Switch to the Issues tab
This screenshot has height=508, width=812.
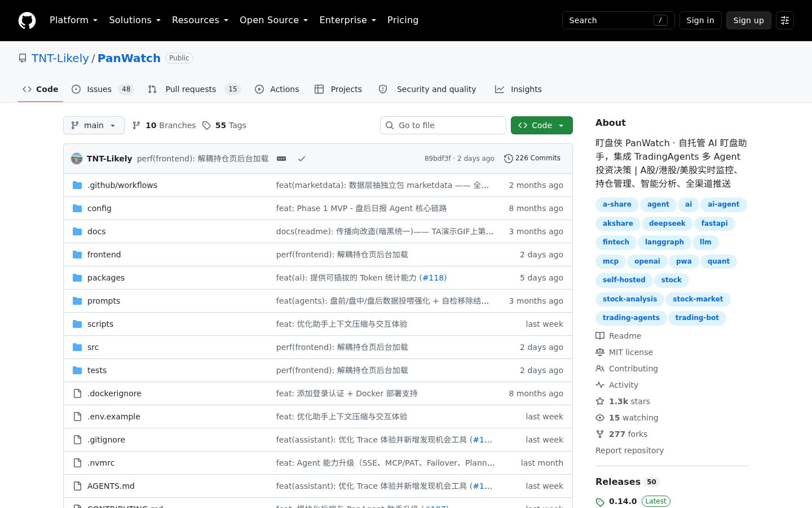103,89
